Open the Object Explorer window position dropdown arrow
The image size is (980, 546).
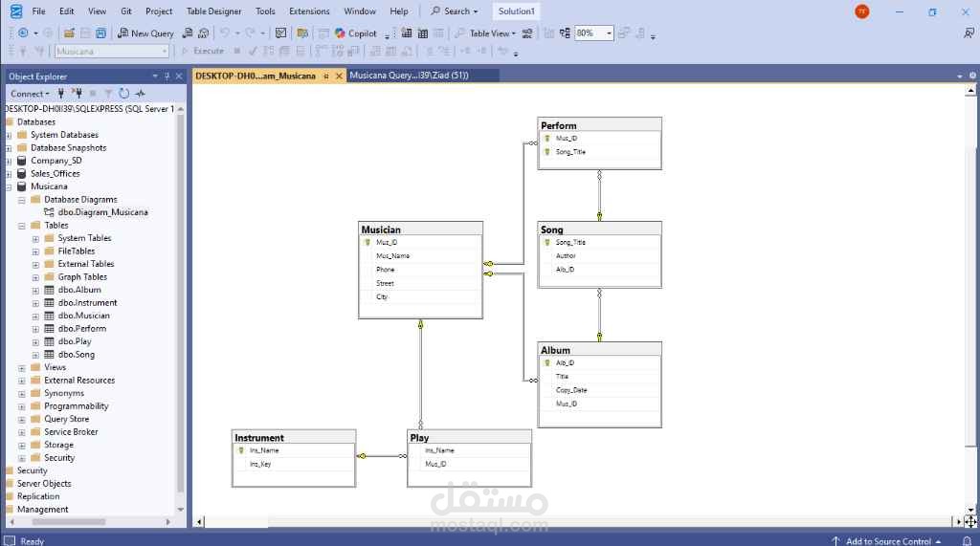tap(155, 76)
